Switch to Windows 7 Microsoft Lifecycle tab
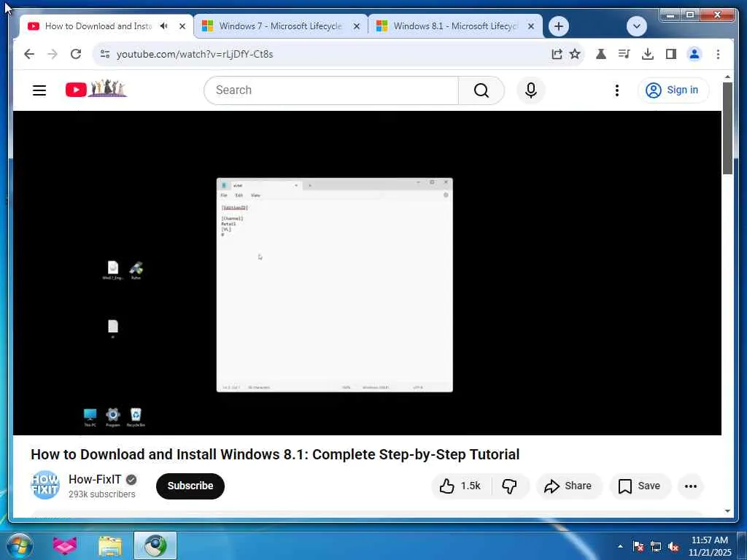 281,26
